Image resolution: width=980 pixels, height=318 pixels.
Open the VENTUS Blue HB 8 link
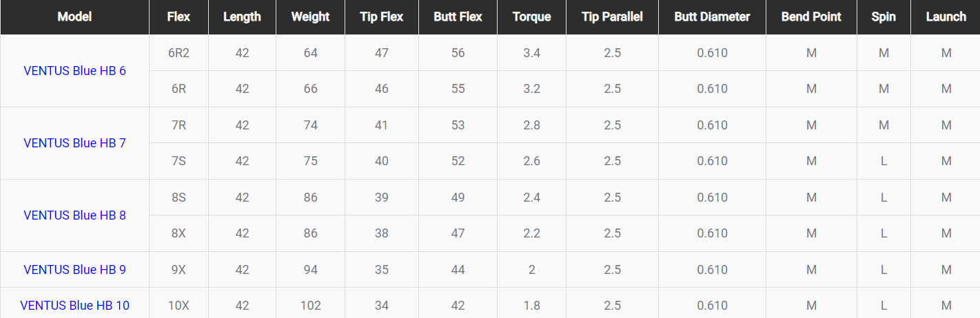point(74,215)
